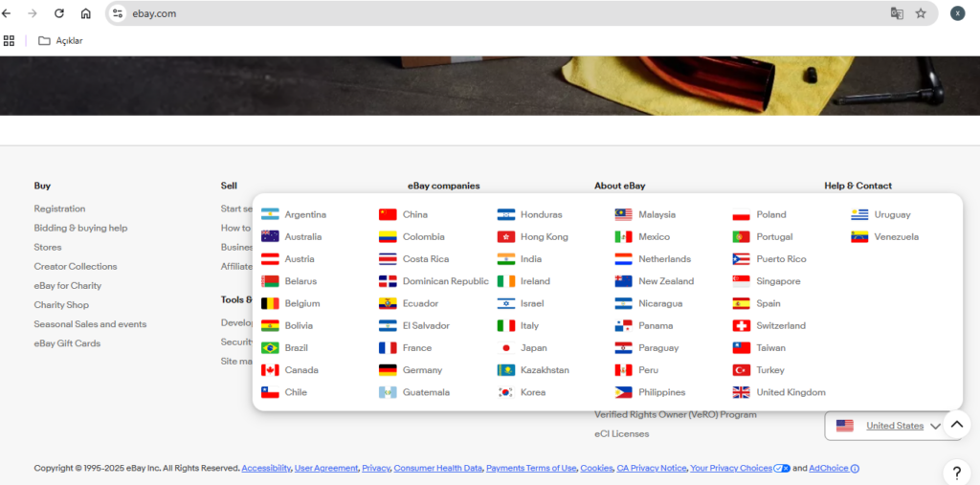Click the eBay companies heading

(444, 186)
